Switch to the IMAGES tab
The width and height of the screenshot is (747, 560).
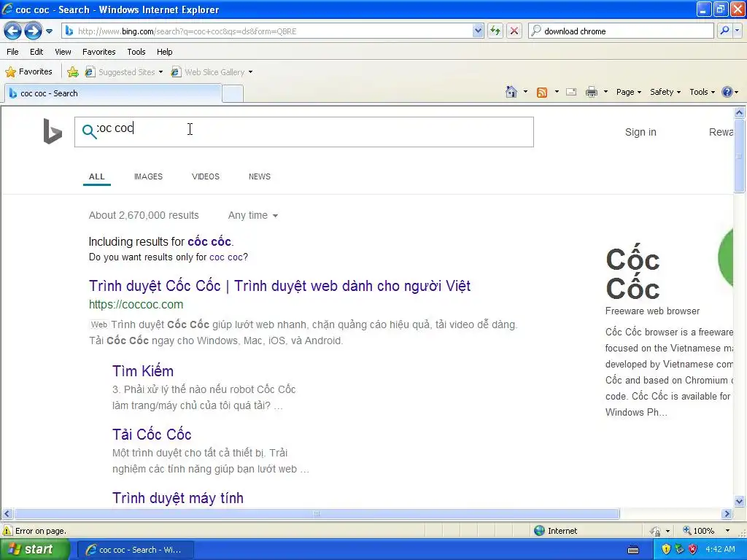148,176
